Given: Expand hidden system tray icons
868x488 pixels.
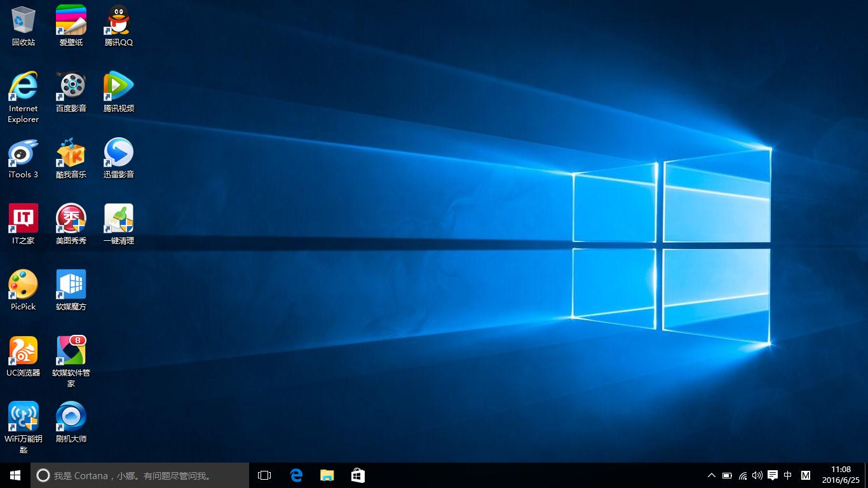Looking at the screenshot, I should click(x=711, y=475).
